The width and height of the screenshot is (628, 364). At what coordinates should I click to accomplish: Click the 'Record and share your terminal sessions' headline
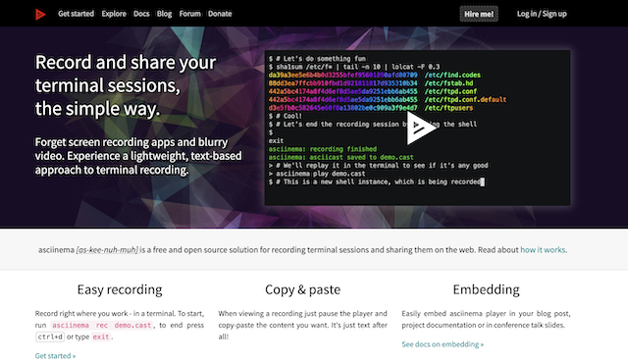126,85
